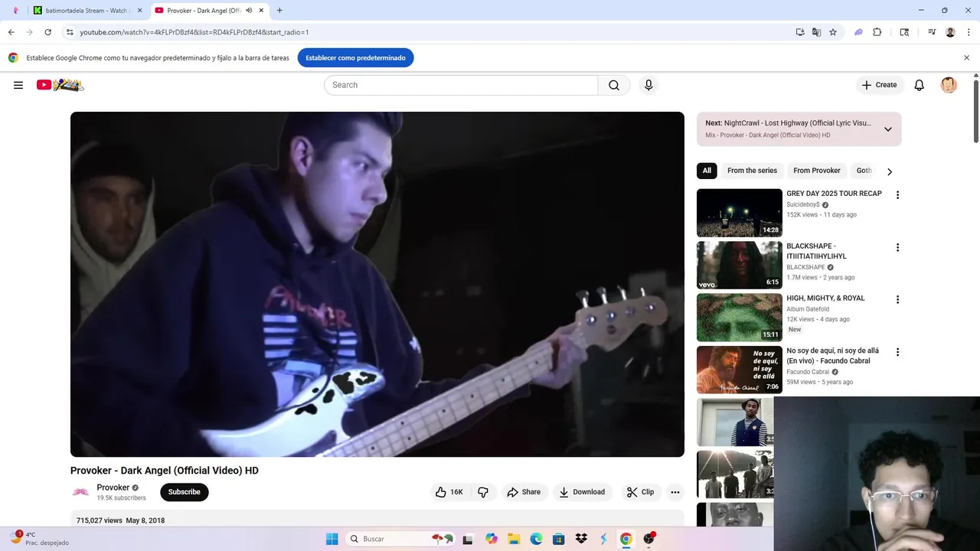The width and height of the screenshot is (980, 551).
Task: Open the Windows Start menu
Action: point(332,539)
